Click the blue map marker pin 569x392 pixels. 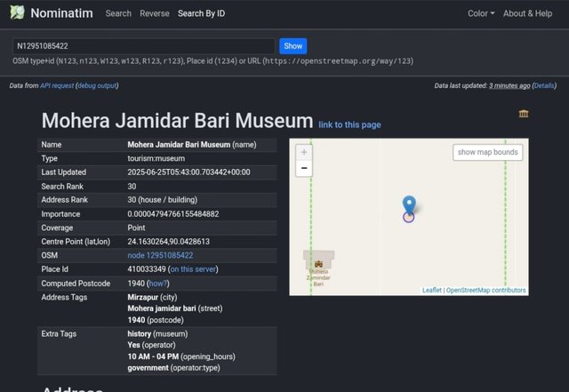[409, 204]
